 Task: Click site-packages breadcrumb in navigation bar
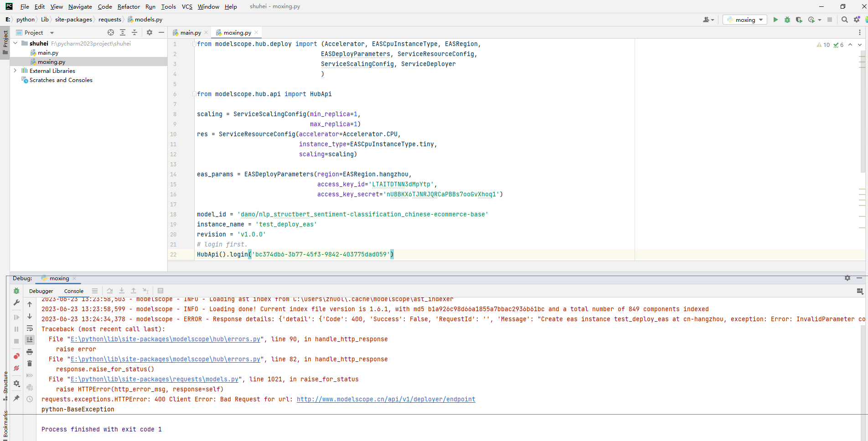pos(73,19)
